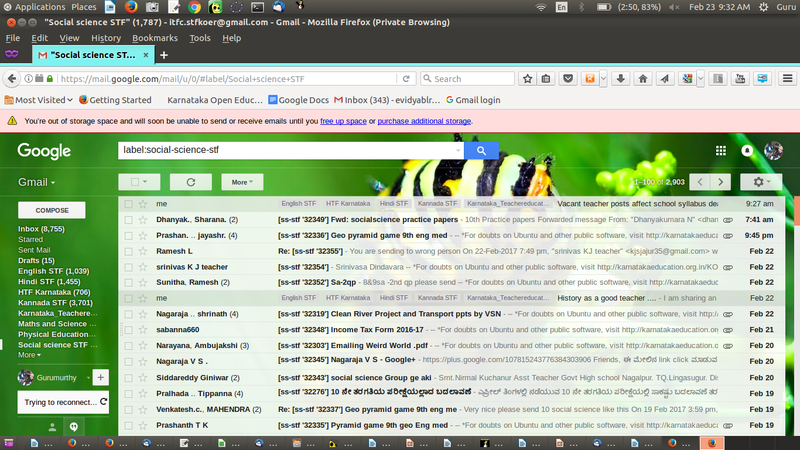Click the free up space link
This screenshot has width=800, height=450.
coord(343,121)
